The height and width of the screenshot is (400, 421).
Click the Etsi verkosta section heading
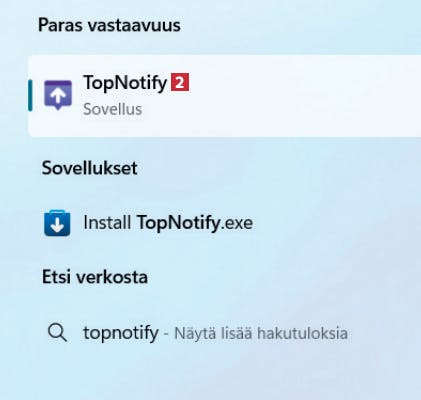[x=95, y=277]
